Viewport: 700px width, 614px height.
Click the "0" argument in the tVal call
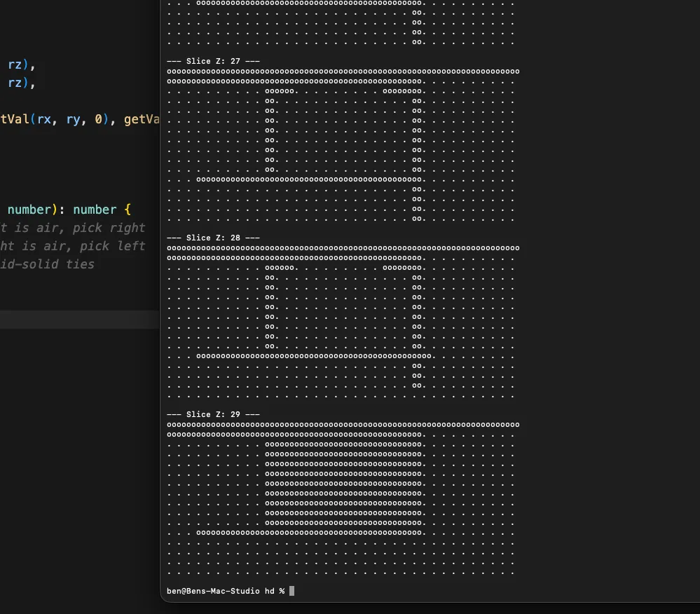point(99,120)
